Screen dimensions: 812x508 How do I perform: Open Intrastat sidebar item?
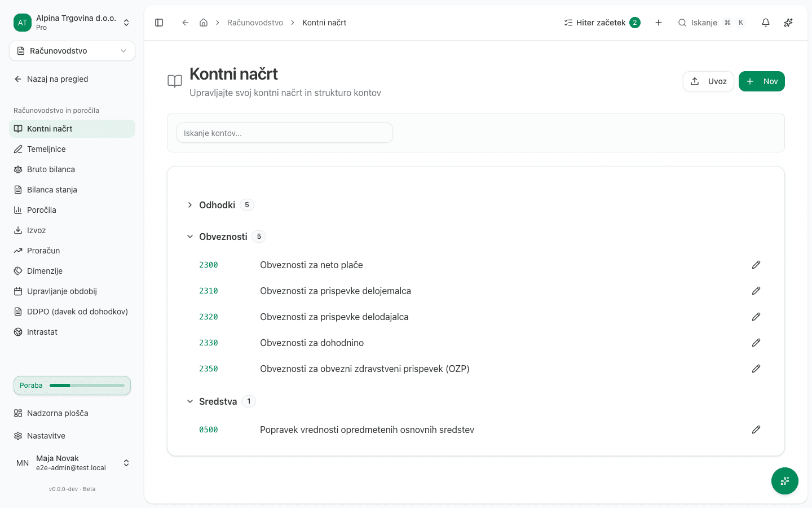72,332
